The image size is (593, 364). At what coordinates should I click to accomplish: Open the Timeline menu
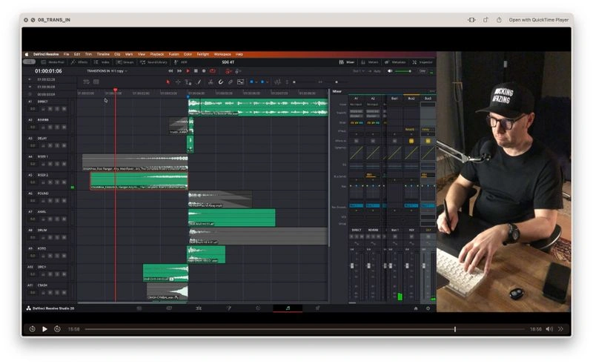click(x=103, y=54)
